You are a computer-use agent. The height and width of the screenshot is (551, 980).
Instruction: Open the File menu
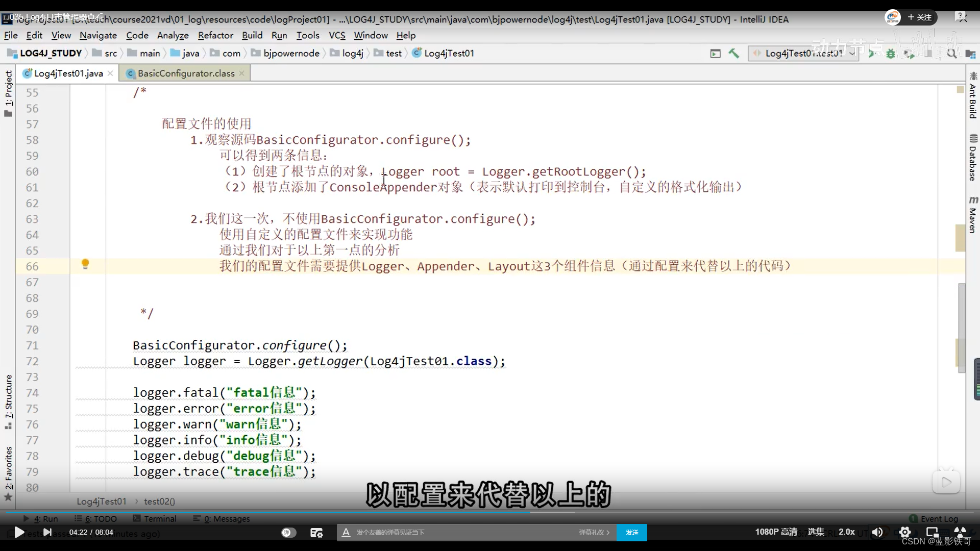click(11, 35)
